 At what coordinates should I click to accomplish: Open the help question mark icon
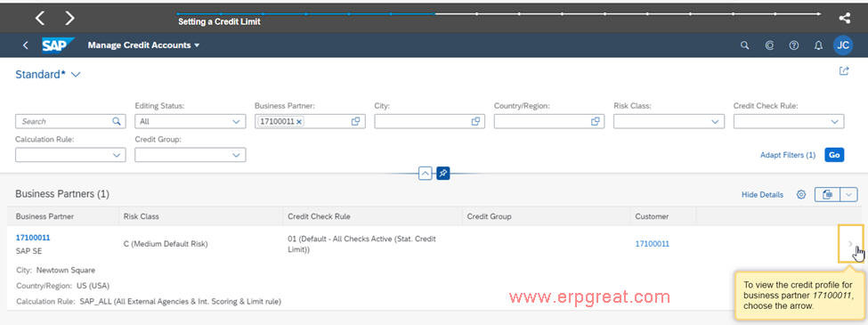(794, 45)
